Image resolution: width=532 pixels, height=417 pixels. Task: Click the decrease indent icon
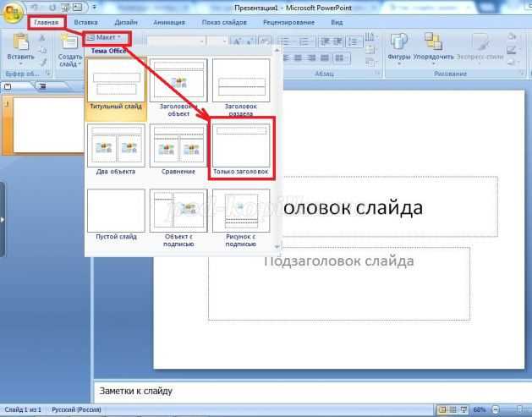coord(325,41)
